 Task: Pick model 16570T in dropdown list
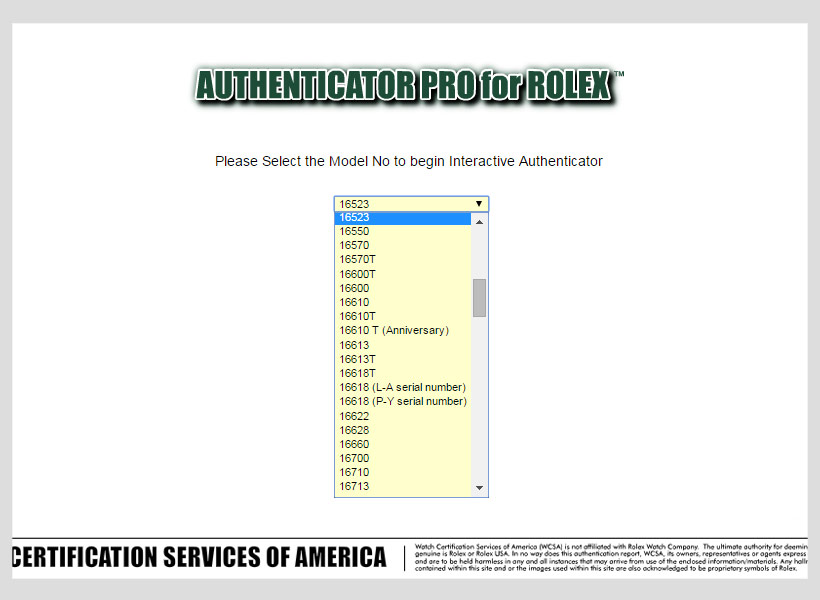(403, 260)
